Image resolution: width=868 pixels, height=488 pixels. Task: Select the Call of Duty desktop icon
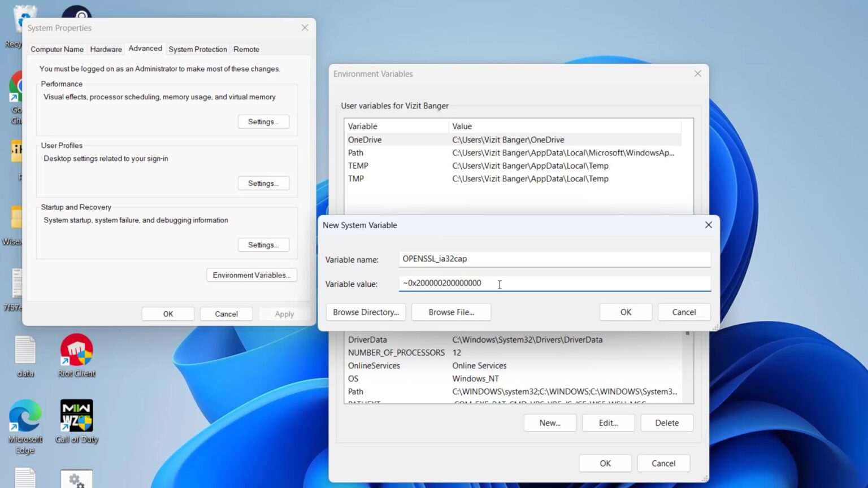coord(76,417)
